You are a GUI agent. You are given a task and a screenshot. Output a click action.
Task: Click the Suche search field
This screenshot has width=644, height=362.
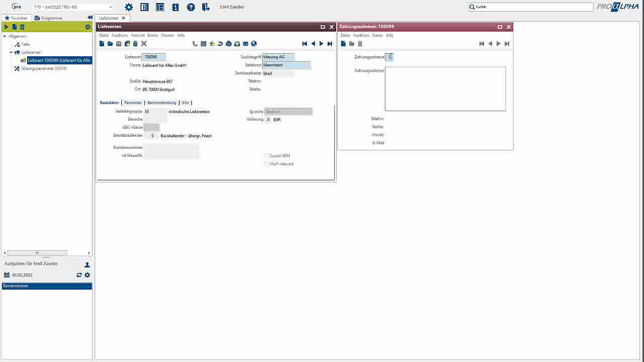pos(531,7)
